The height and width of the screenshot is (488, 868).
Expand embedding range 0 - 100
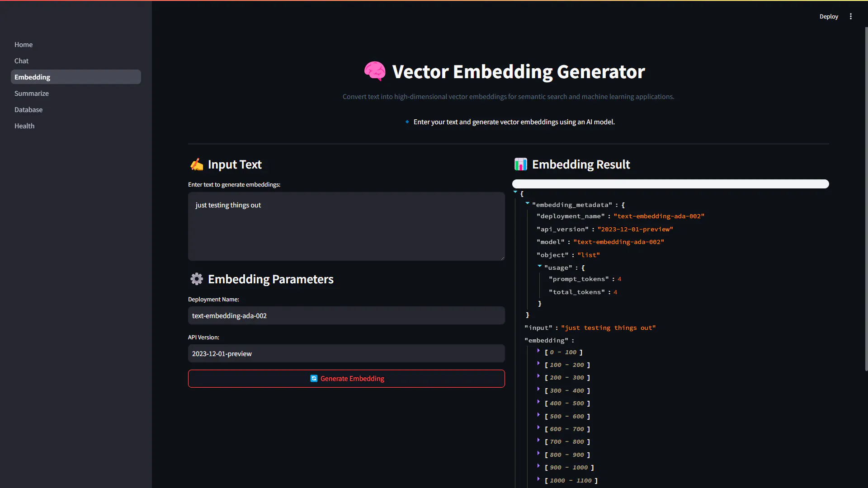tap(538, 351)
